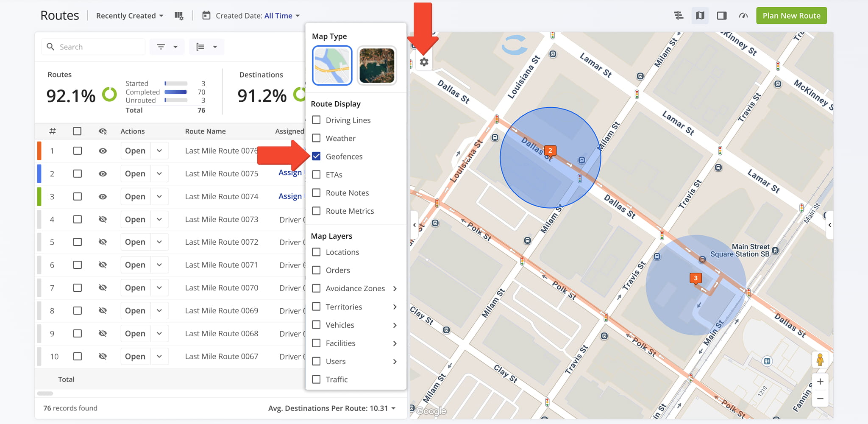This screenshot has width=868, height=424.
Task: Click the map view icon in top toolbar
Action: pyautogui.click(x=700, y=16)
